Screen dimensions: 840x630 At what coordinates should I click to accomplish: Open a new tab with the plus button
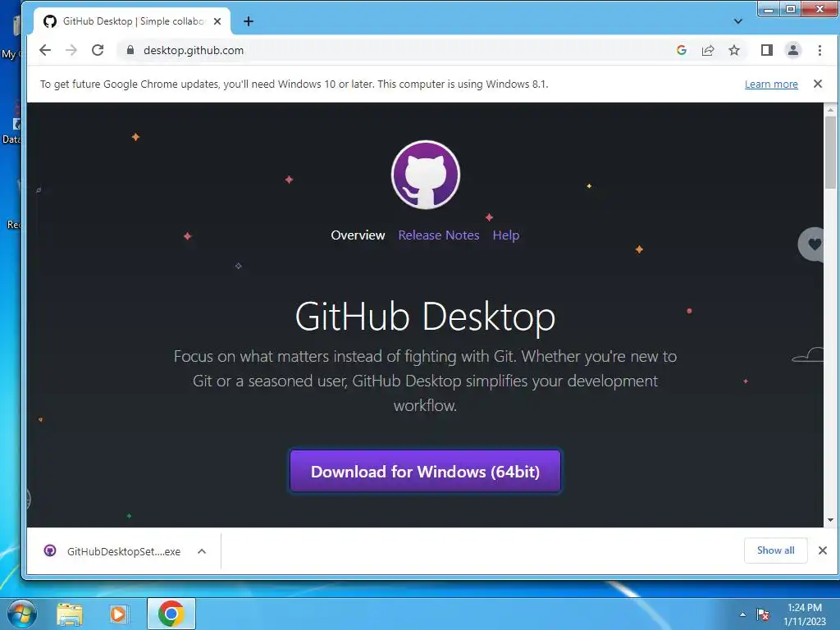point(248,21)
